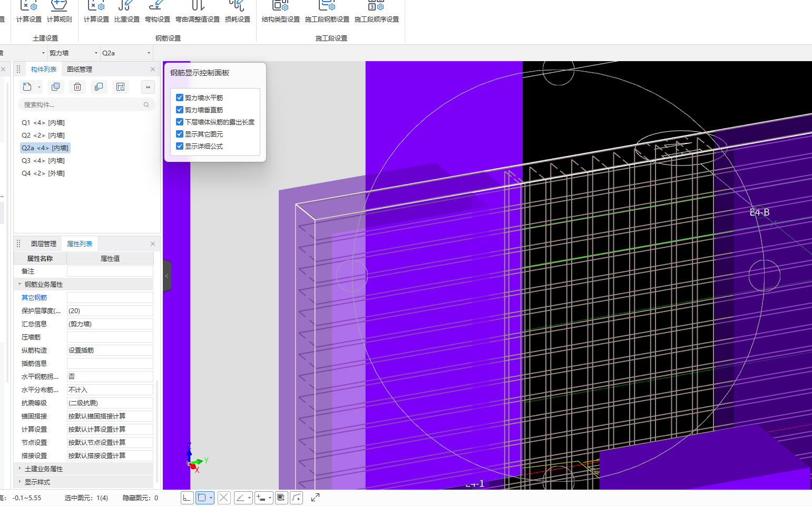Toggle cross snap icon in status bar
Image resolution: width=812 pixels, height=506 pixels.
(224, 498)
